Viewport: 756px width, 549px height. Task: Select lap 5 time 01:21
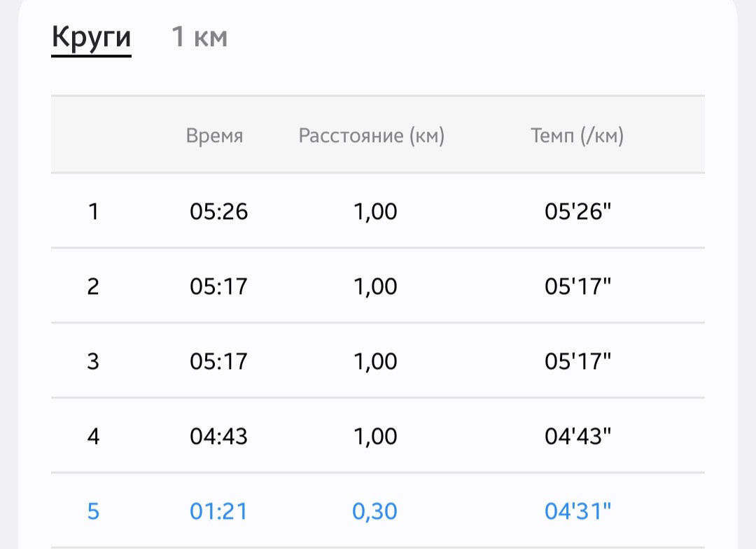tap(218, 511)
